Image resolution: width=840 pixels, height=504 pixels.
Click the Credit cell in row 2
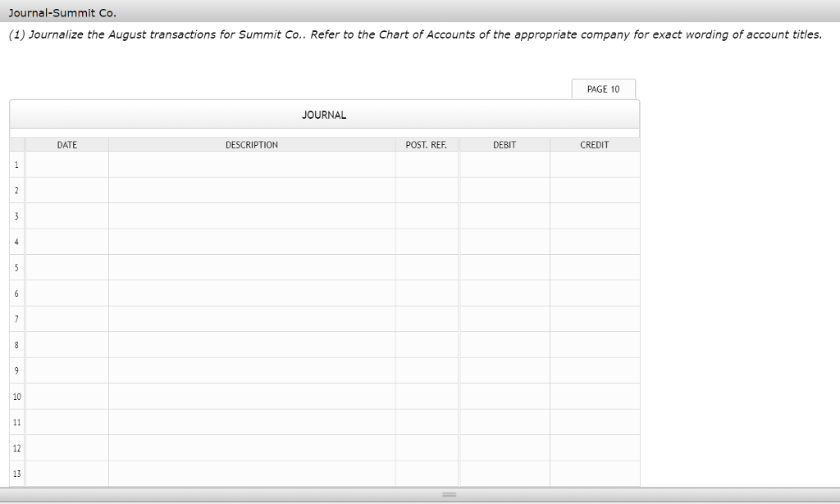click(595, 190)
